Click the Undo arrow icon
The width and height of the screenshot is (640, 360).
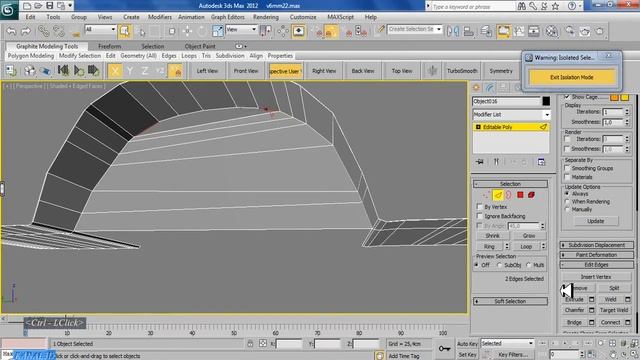click(x=11, y=31)
